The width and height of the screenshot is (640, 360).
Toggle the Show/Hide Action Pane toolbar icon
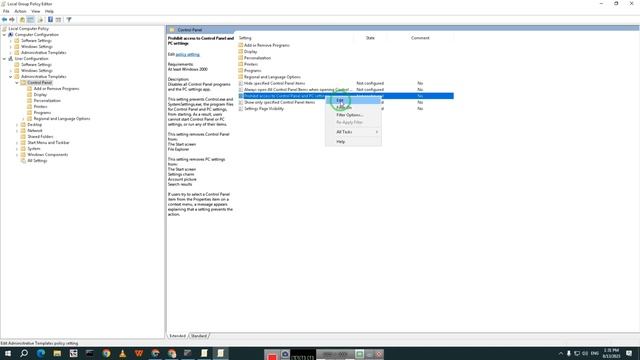pyautogui.click(x=58, y=20)
